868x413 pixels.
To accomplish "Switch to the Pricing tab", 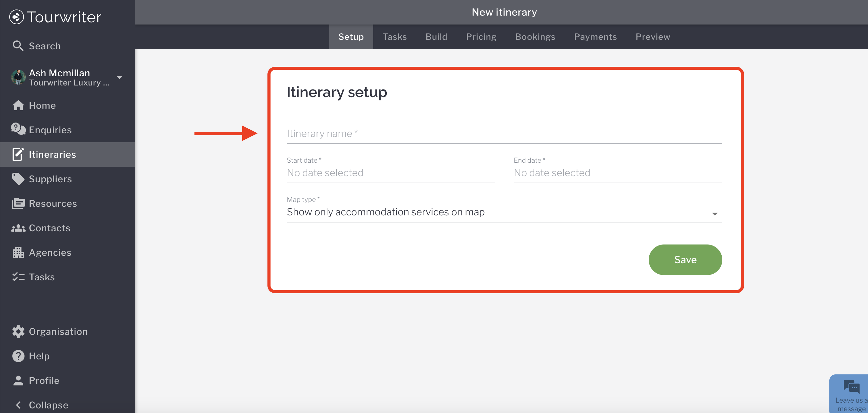I will pyautogui.click(x=481, y=37).
